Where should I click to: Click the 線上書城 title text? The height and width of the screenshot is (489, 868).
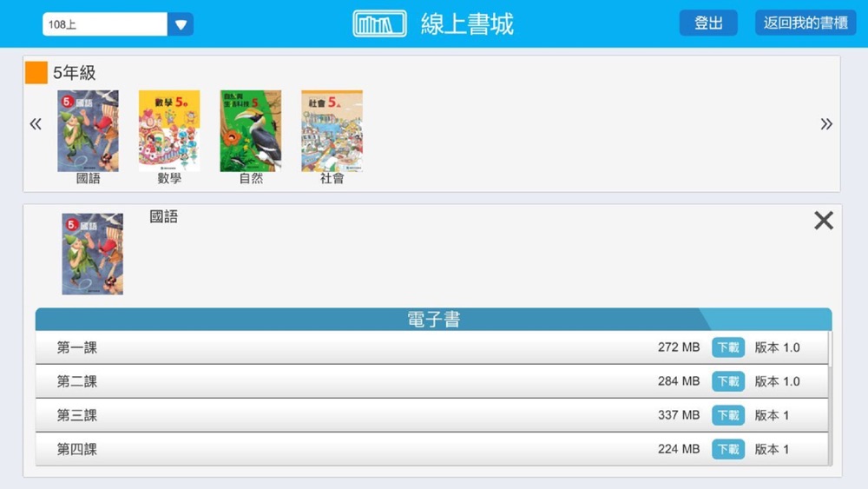click(x=467, y=23)
